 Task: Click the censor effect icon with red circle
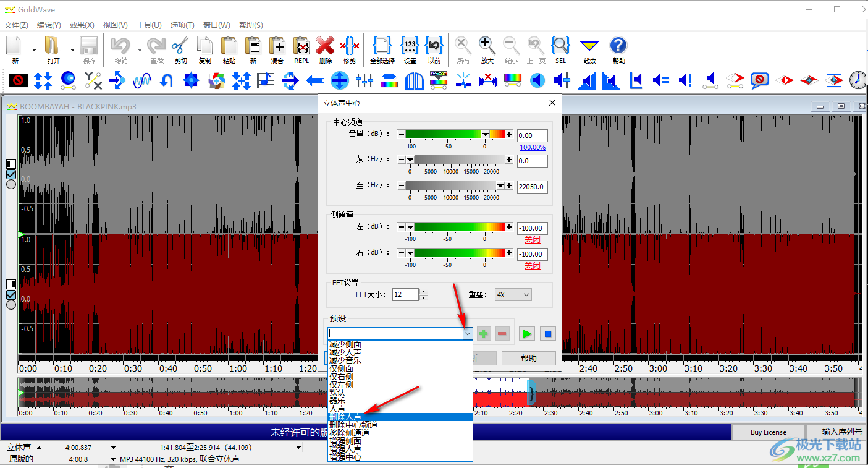[19, 80]
